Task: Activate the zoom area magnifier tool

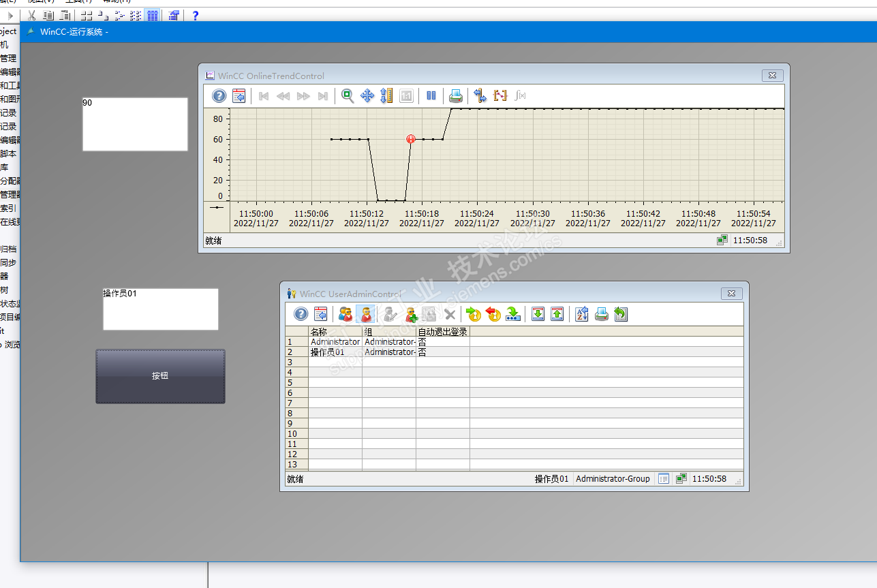Action: click(x=348, y=96)
